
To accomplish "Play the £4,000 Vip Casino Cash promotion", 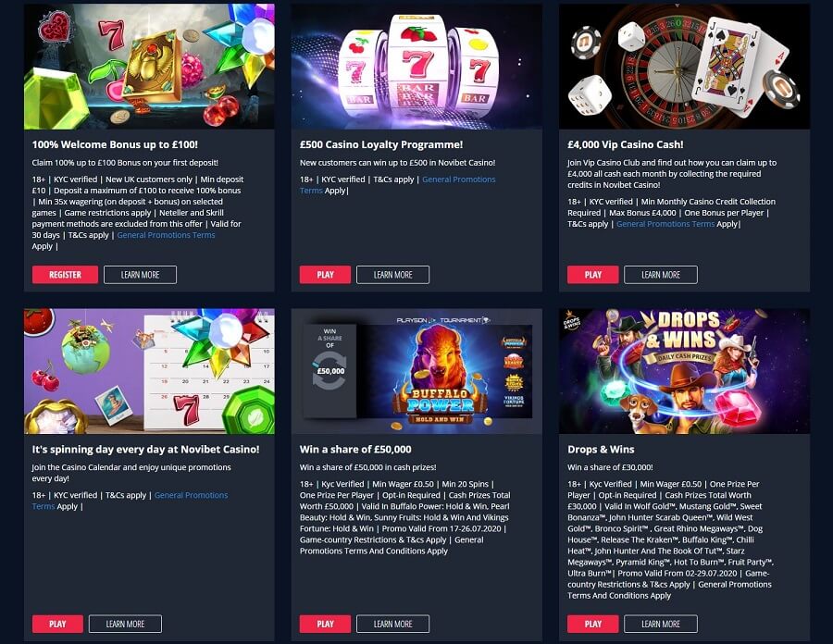I will click(x=593, y=275).
